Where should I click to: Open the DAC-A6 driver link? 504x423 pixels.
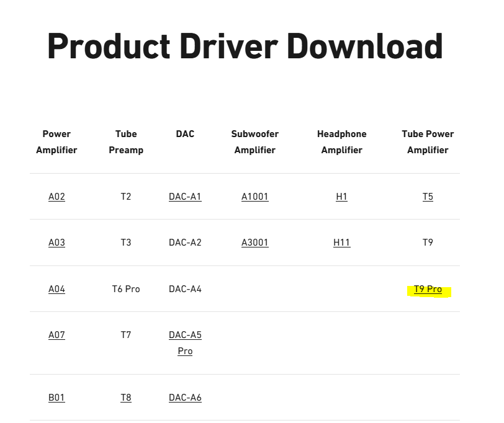pos(185,398)
